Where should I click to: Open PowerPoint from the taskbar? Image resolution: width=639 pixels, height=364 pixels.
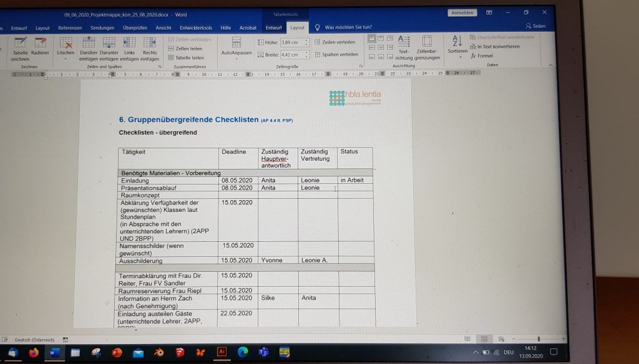tap(117, 352)
